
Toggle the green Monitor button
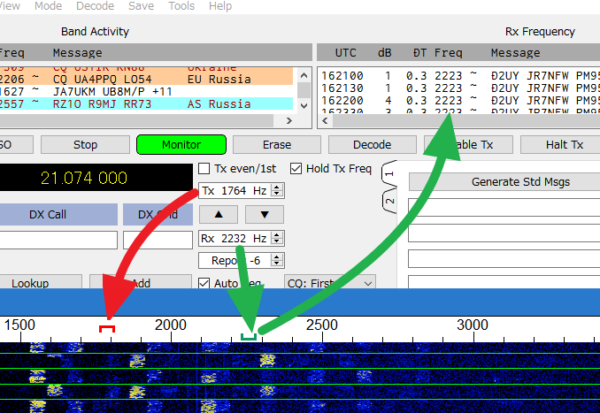181,145
